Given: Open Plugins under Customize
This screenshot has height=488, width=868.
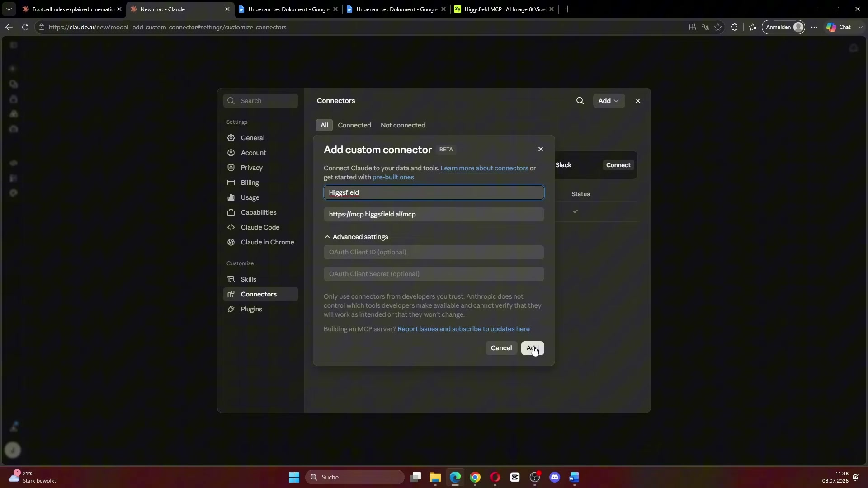Looking at the screenshot, I should [260, 309].
